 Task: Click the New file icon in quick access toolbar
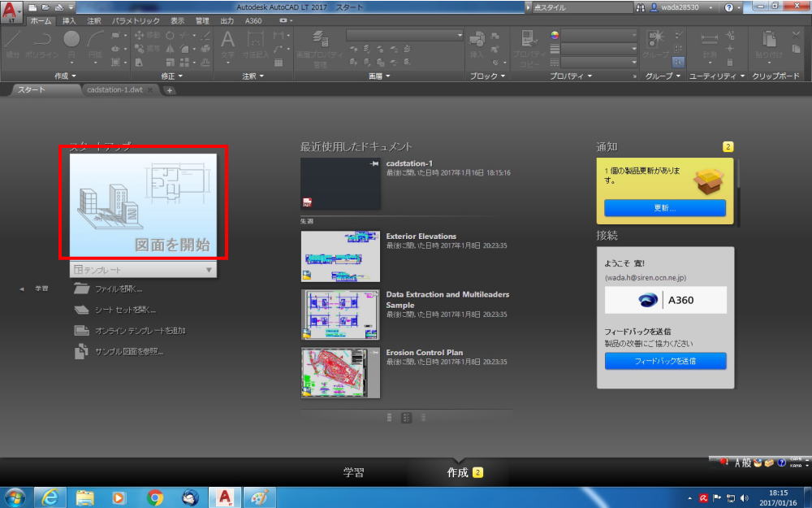coord(33,7)
